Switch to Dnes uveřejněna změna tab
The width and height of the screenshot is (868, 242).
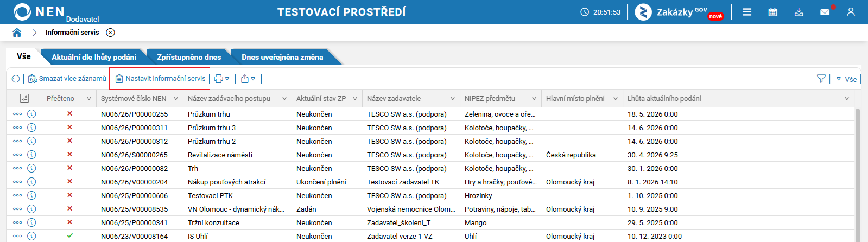[x=282, y=57]
